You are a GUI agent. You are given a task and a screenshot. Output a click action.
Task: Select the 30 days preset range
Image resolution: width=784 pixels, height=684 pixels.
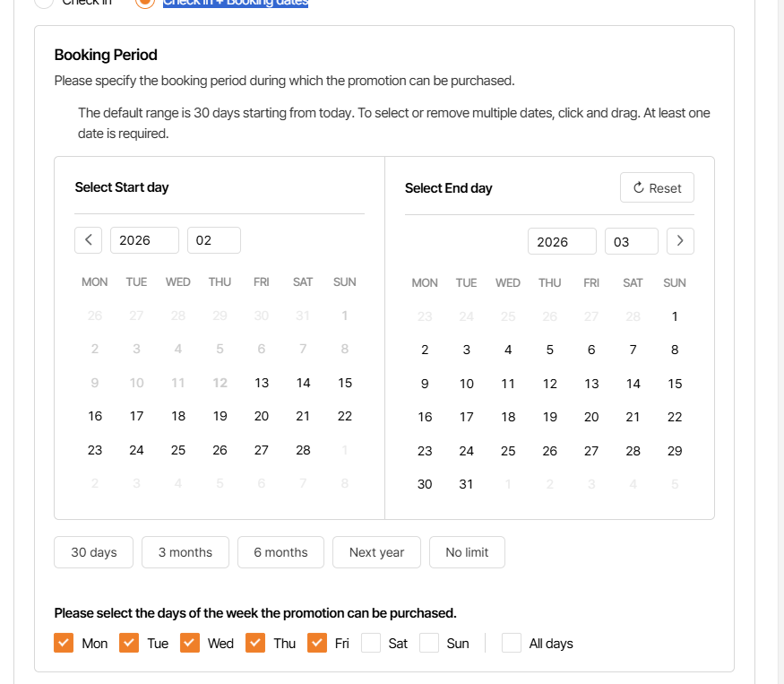coord(94,552)
